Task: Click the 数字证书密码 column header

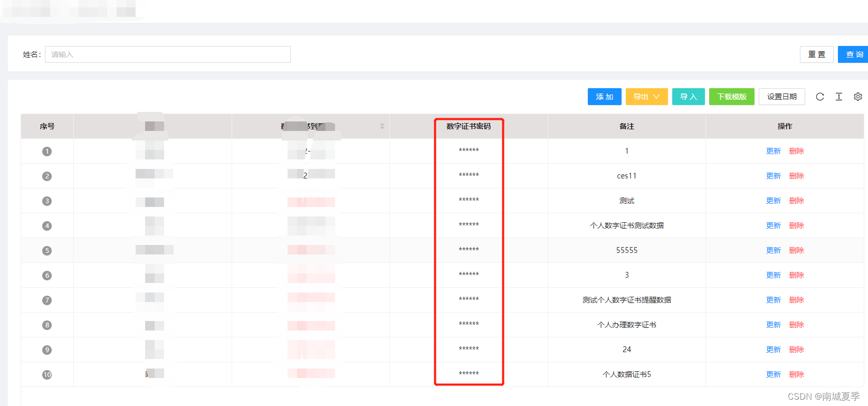Action: 469,126
